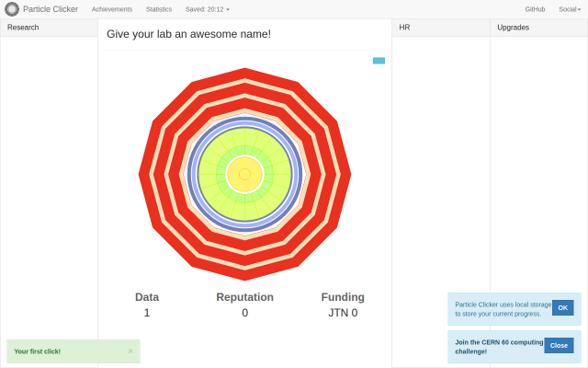This screenshot has width=588, height=368.
Task: Dismiss the 'Your first click!' notification
Action: point(130,351)
